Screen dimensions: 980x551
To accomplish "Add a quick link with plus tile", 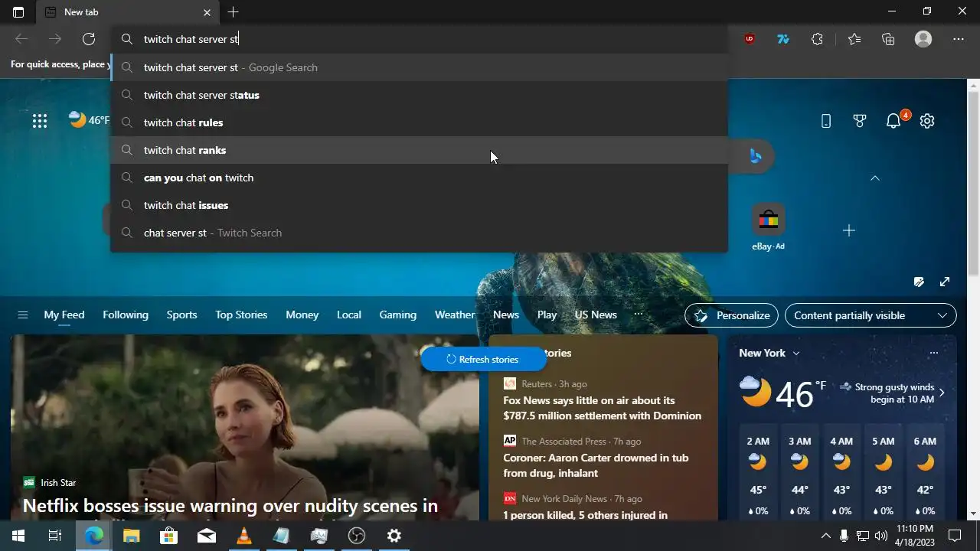I will pyautogui.click(x=849, y=230).
